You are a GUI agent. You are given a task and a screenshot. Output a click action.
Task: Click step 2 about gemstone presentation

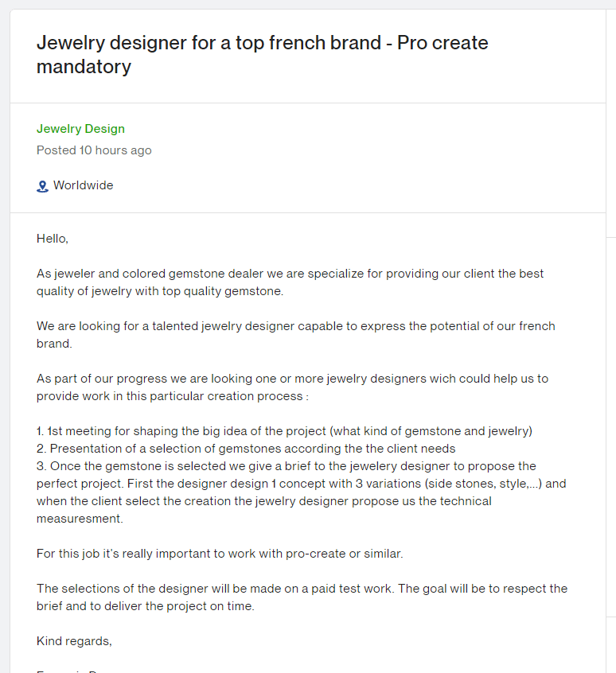coord(245,448)
